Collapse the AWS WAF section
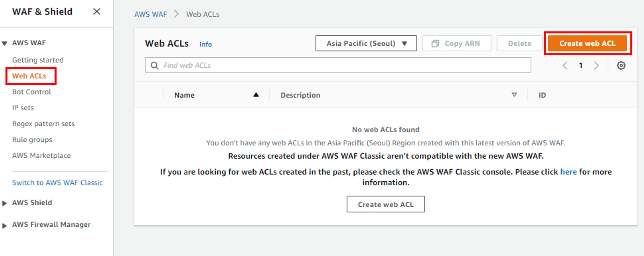The image size is (644, 256). [5, 43]
